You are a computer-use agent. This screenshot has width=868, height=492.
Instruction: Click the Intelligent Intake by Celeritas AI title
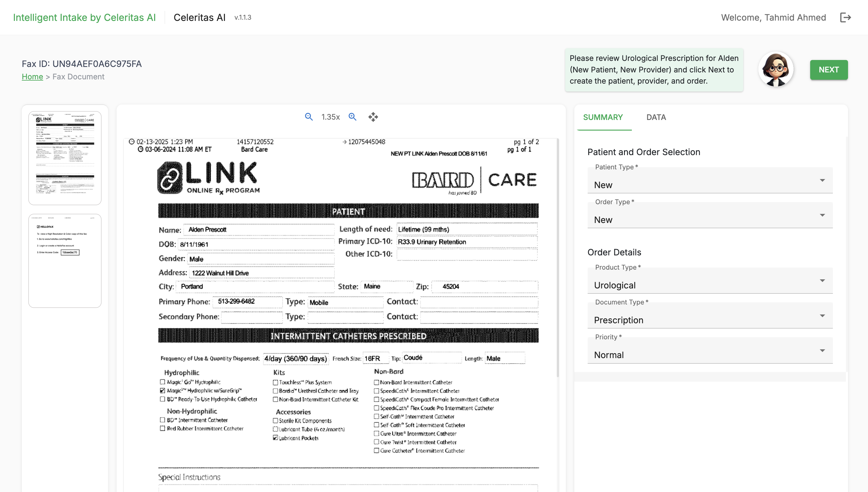[x=84, y=17]
